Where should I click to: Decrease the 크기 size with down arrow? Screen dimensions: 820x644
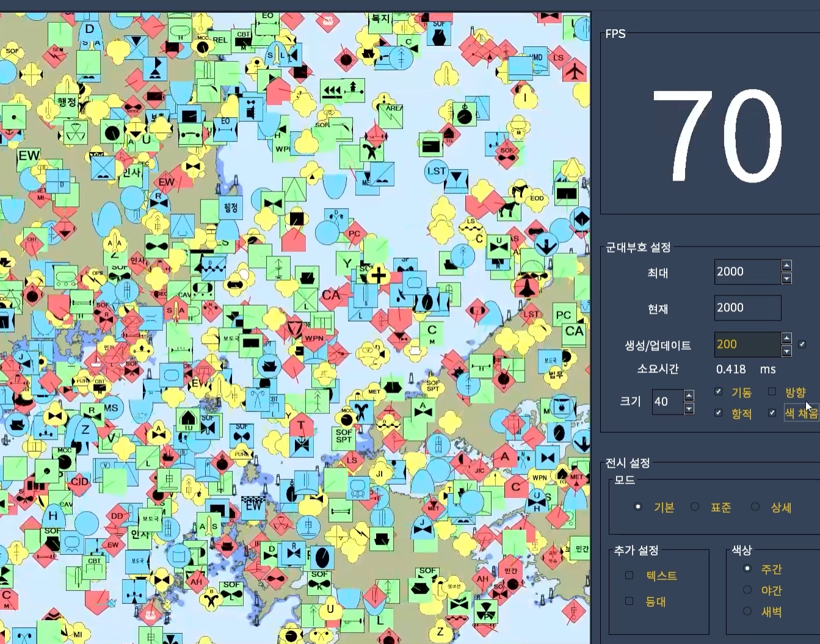[x=689, y=408]
